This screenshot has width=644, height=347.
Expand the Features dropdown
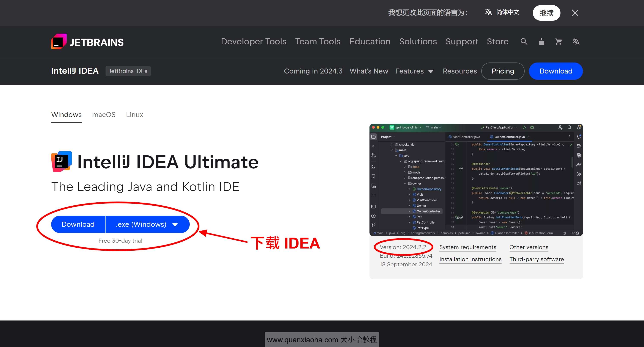[x=414, y=71]
